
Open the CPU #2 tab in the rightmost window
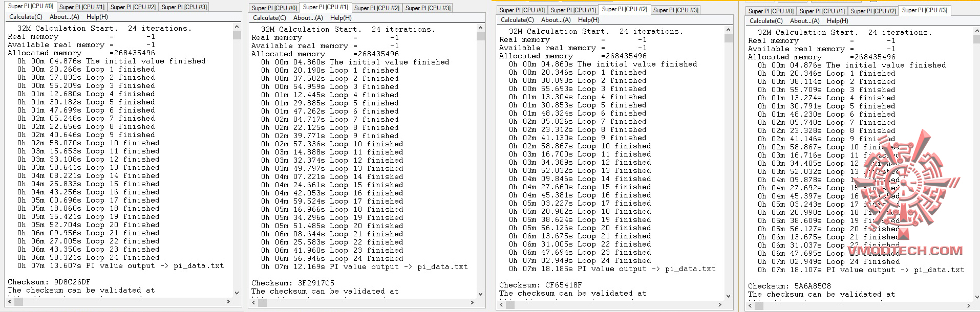874,11
